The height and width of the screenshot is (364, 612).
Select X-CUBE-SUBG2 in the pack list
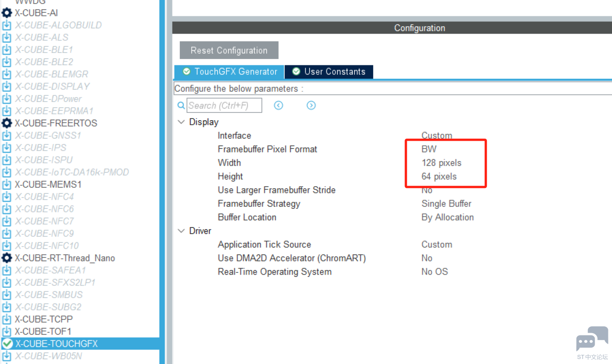[x=48, y=307]
